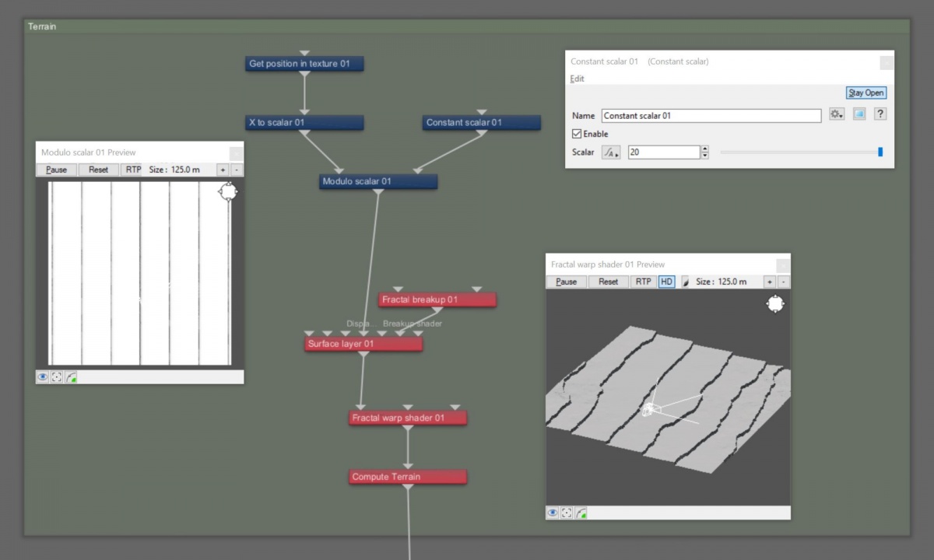934x560 pixels.
Task: Open help with the question mark icon
Action: pyautogui.click(x=880, y=114)
